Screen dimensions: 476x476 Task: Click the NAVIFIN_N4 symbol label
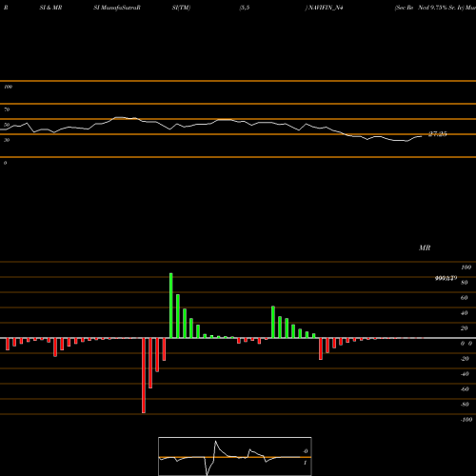pos(326,8)
